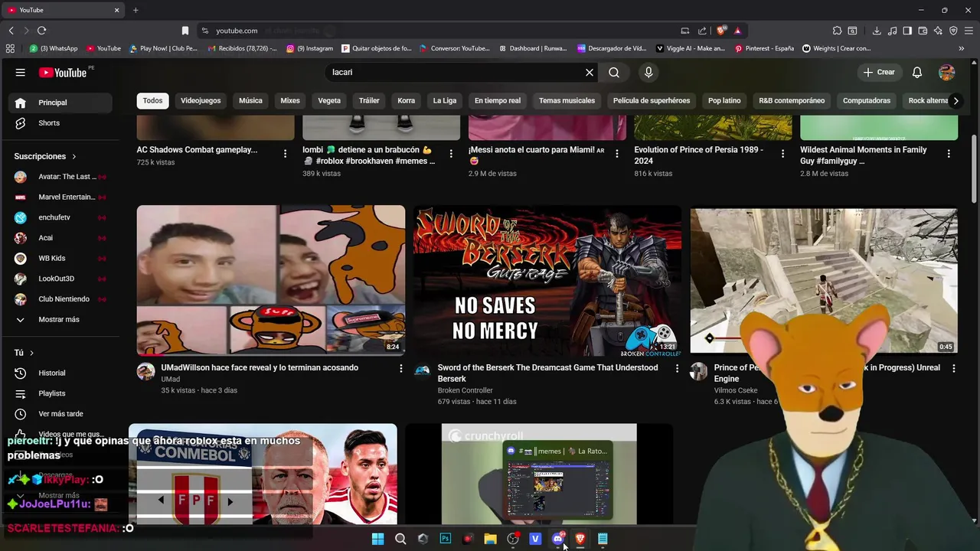Play the Prince of Persia Unreal thumbnail
The width and height of the screenshot is (980, 551).
pyautogui.click(x=824, y=280)
